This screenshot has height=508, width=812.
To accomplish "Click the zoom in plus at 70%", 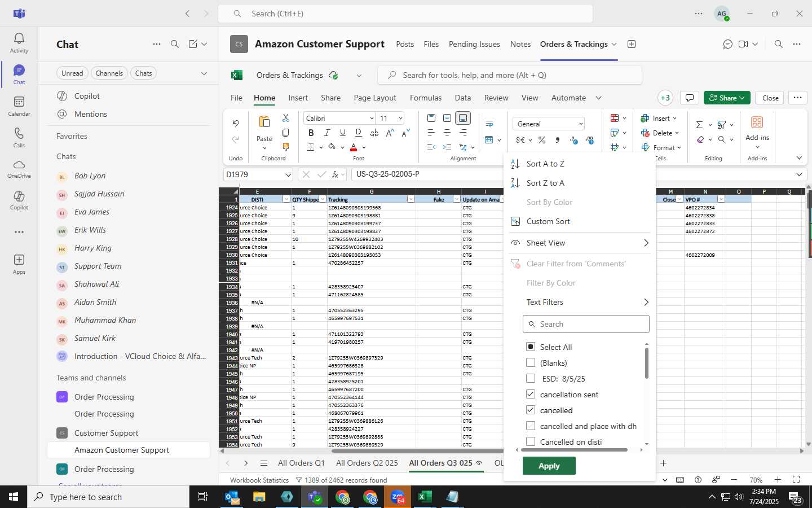I will 778,480.
